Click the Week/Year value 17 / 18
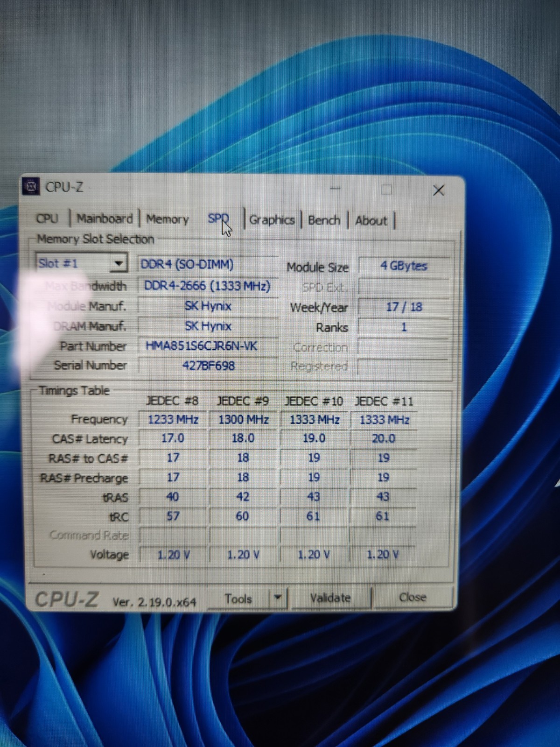The height and width of the screenshot is (747, 560). click(404, 307)
